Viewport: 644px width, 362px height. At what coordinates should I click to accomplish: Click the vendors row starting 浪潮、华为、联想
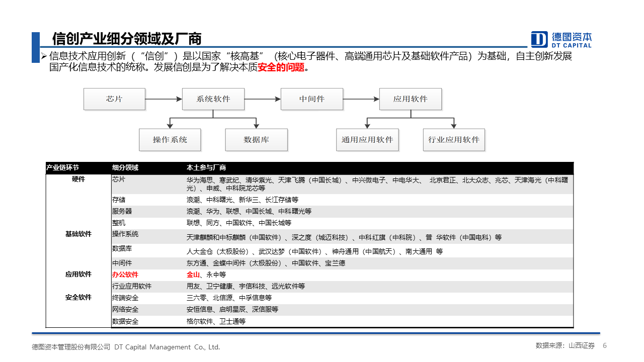click(x=249, y=211)
